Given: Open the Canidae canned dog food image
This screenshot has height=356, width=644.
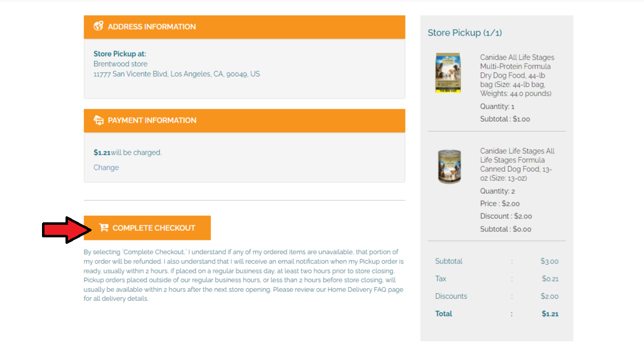Looking at the screenshot, I should pyautogui.click(x=448, y=167).
